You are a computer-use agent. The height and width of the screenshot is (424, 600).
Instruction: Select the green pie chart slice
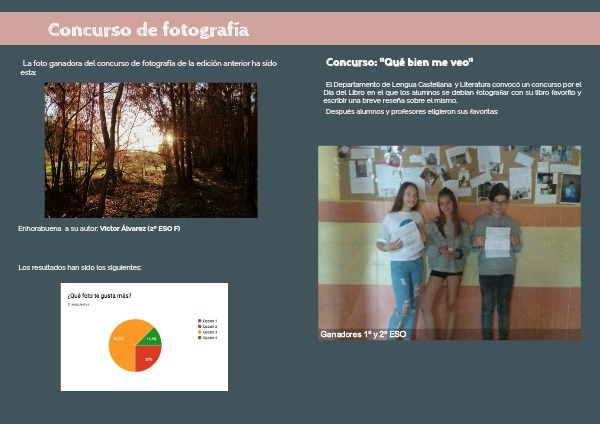pyautogui.click(x=151, y=338)
